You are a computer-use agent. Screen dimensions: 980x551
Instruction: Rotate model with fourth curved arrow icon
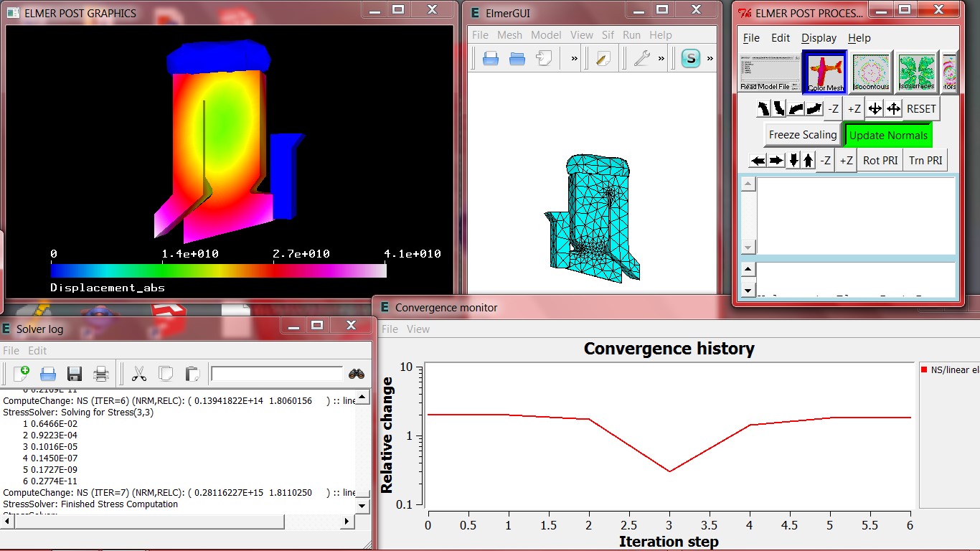tap(814, 109)
